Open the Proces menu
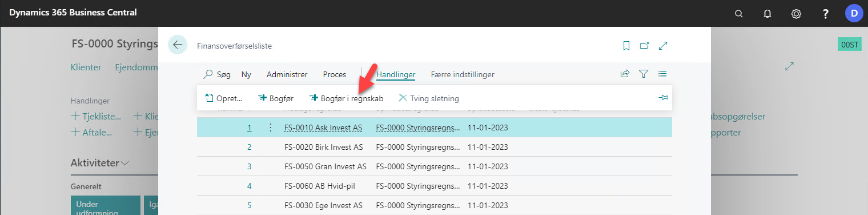This screenshot has width=868, height=215. coord(335,74)
